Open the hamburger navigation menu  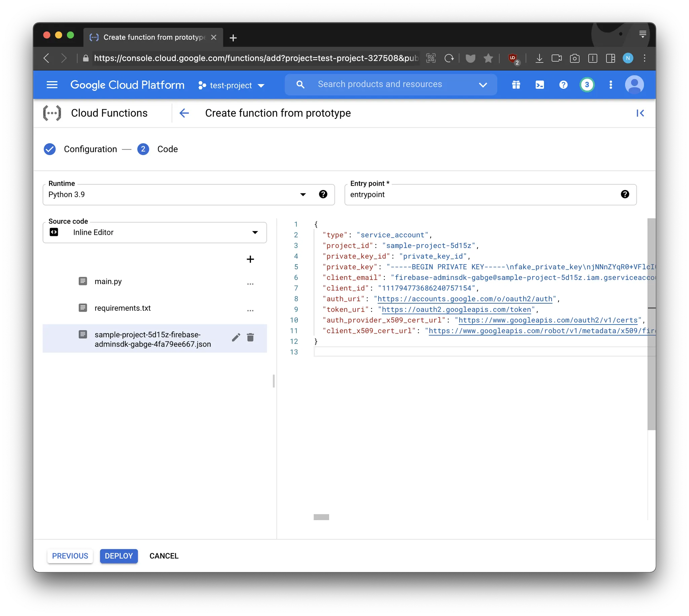tap(52, 85)
